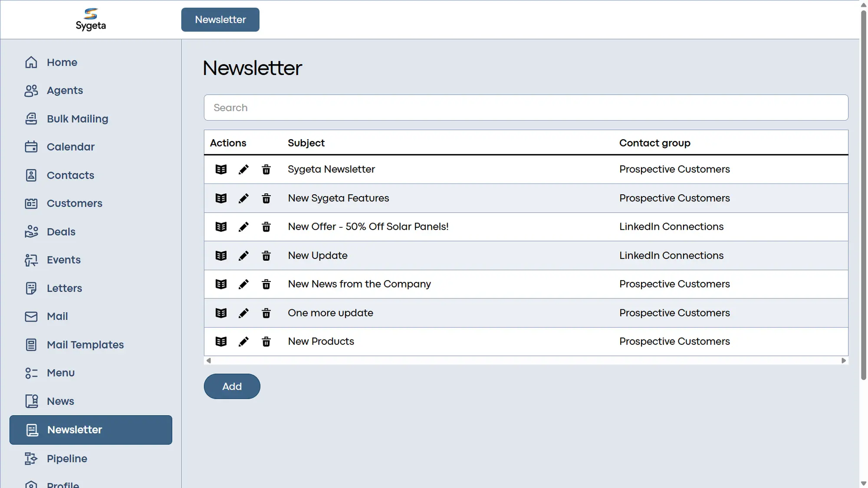Select 'New Update' subject text
This screenshot has width=868, height=488.
tap(317, 255)
